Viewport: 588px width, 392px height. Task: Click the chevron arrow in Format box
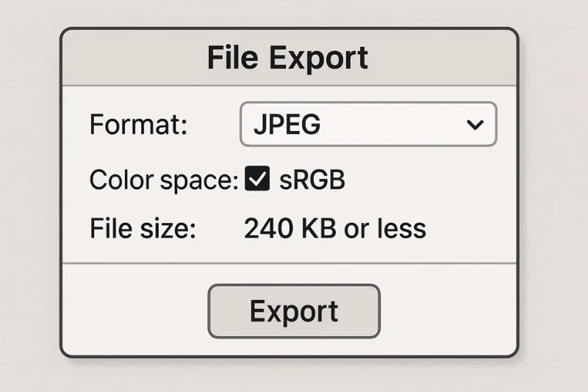(475, 125)
